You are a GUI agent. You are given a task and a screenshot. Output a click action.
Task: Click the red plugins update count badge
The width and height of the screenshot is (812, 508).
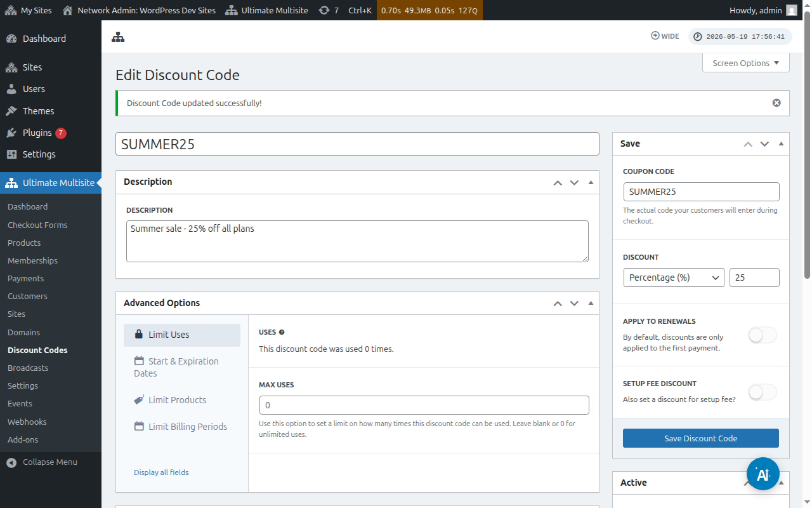(61, 133)
